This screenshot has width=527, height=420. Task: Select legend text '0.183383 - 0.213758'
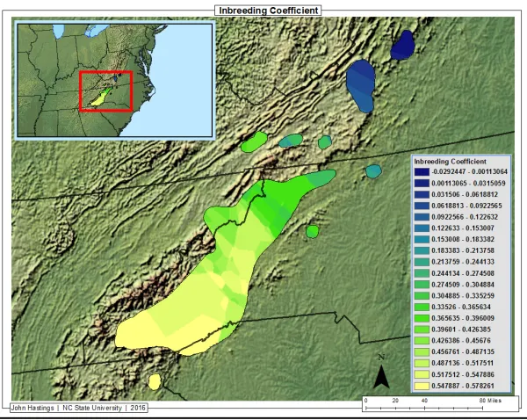[x=463, y=250]
